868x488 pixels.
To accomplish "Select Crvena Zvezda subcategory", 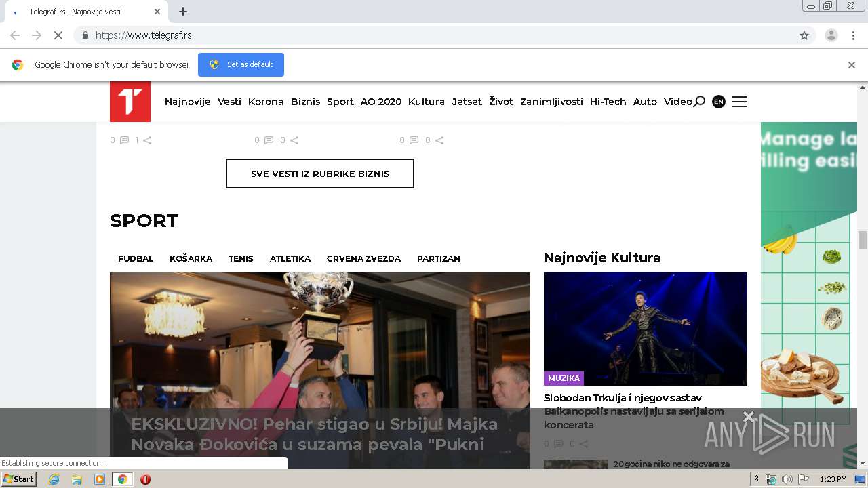I will pos(363,258).
